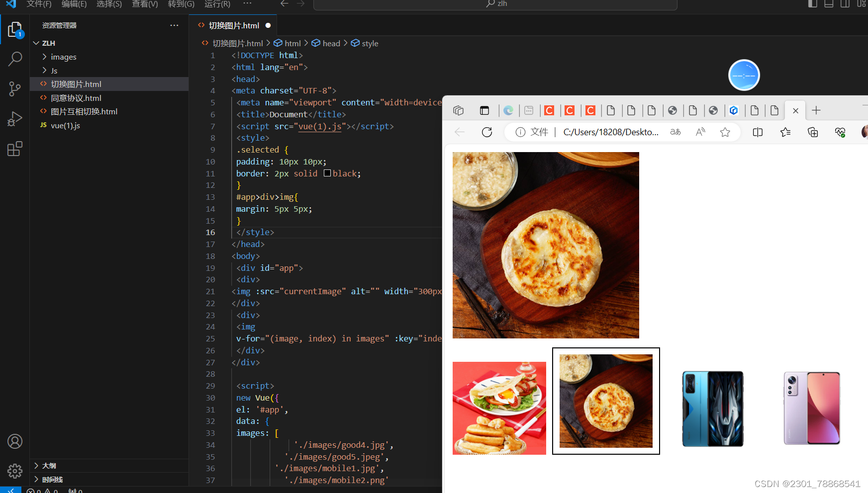Open the Source Control view

click(x=15, y=88)
